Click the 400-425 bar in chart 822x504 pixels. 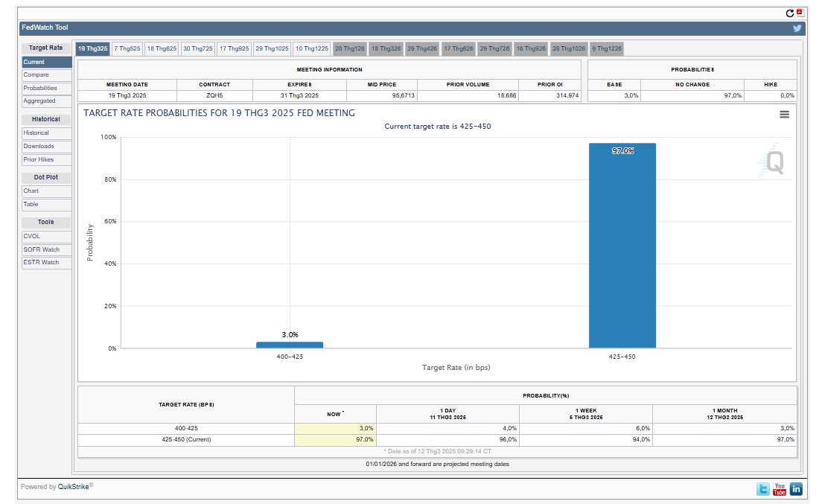pos(290,345)
